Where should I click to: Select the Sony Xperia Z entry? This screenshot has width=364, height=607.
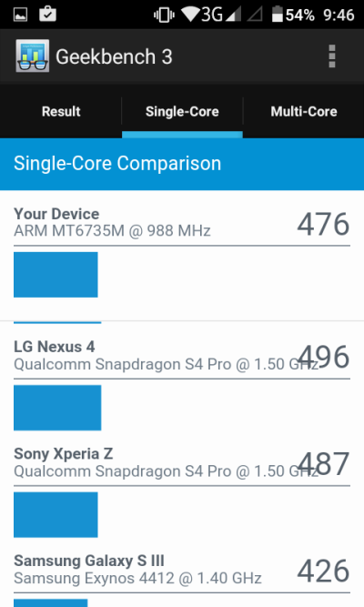[182, 462]
